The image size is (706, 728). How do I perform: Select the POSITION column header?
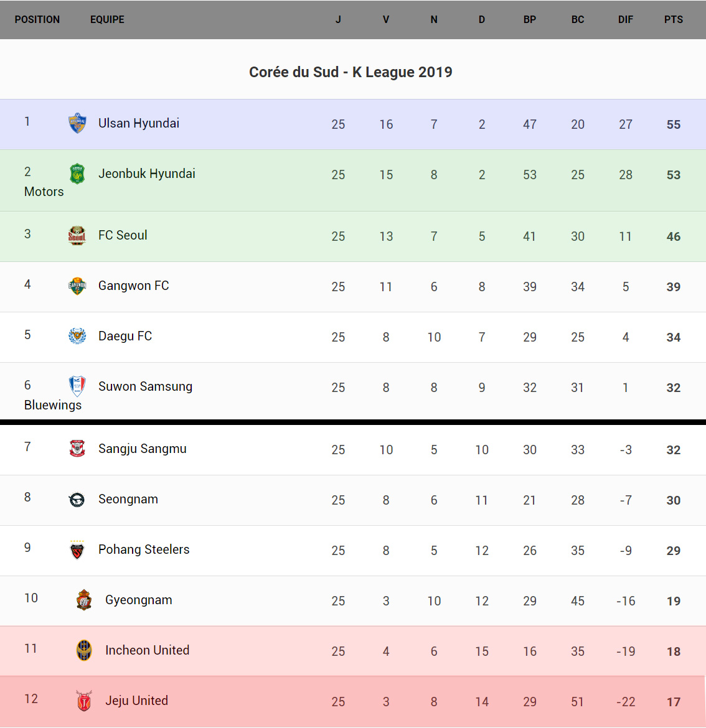point(37,20)
